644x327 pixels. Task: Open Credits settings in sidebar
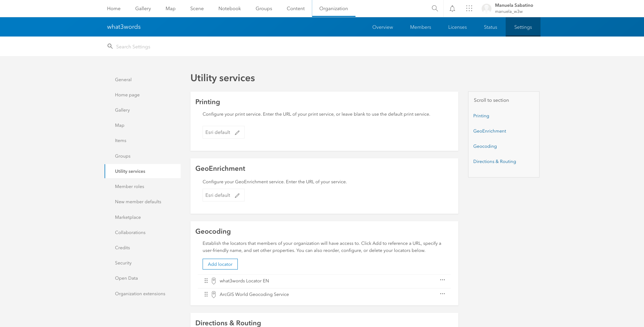click(x=122, y=248)
